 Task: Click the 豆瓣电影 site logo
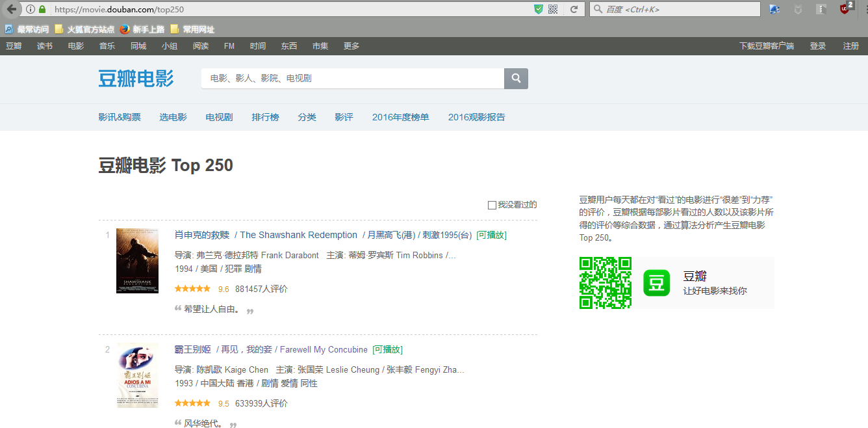click(x=136, y=78)
